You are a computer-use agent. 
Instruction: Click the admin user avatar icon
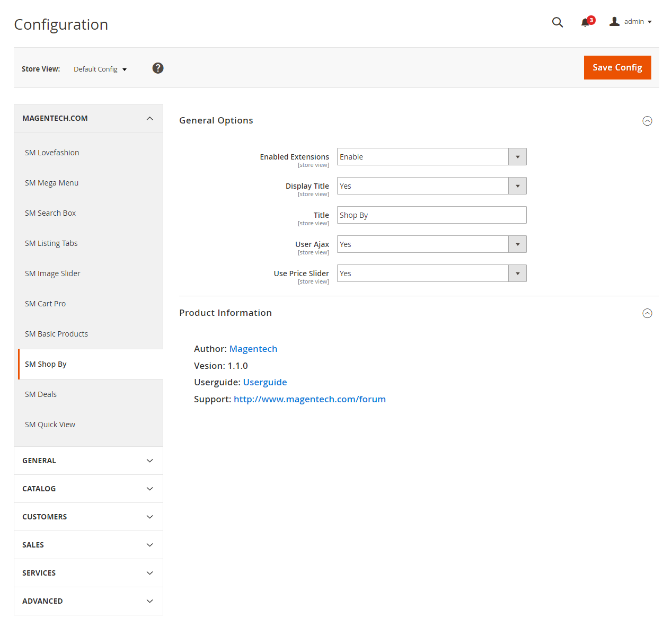coord(614,22)
